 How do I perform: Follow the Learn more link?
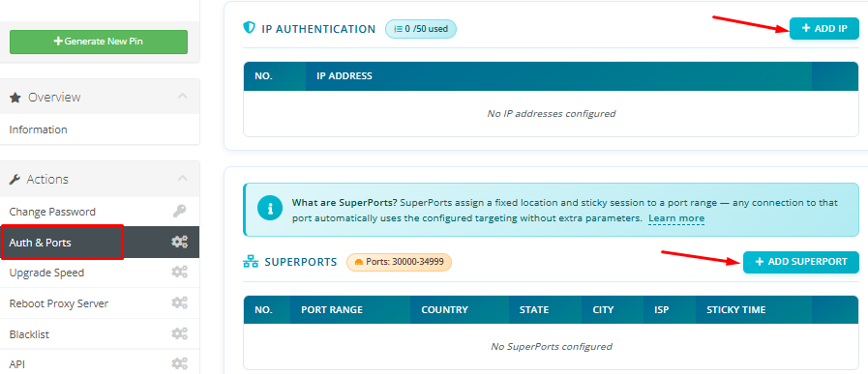pyautogui.click(x=676, y=218)
